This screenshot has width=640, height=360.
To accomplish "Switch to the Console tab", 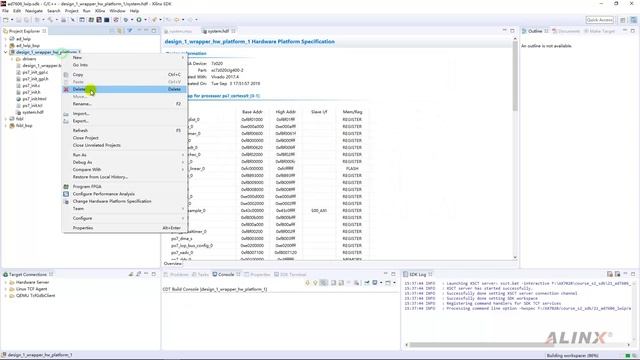I will (226, 274).
